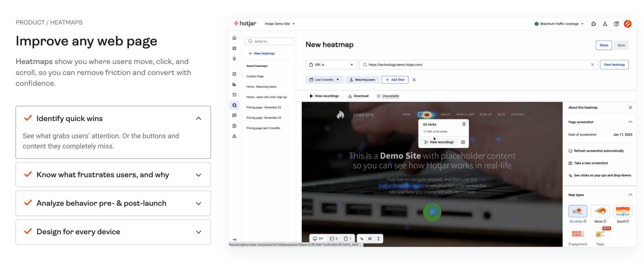This screenshot has width=644, height=263.
Task: Toggle See clicks on pop-ups and drop-downs
Action: [x=600, y=175]
